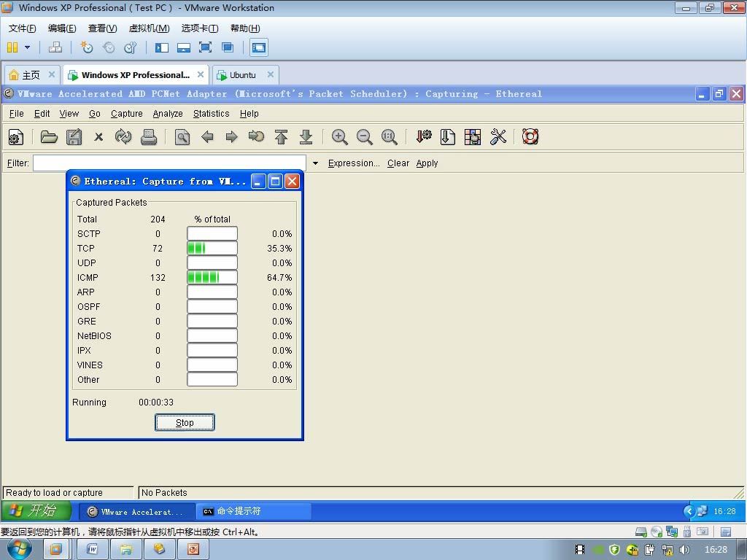Click the Print packets icon
747x560 pixels.
click(x=149, y=137)
